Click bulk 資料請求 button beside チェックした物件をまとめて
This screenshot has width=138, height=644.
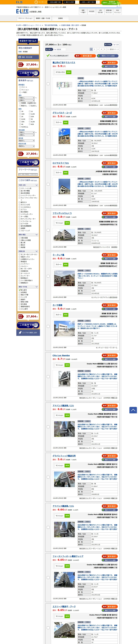coord(85,56)
